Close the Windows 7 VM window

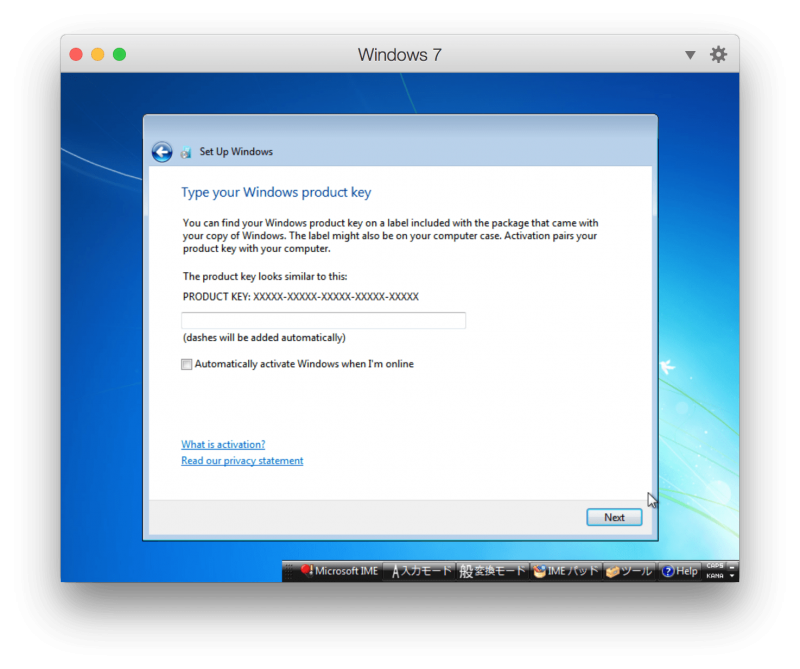coord(76,54)
